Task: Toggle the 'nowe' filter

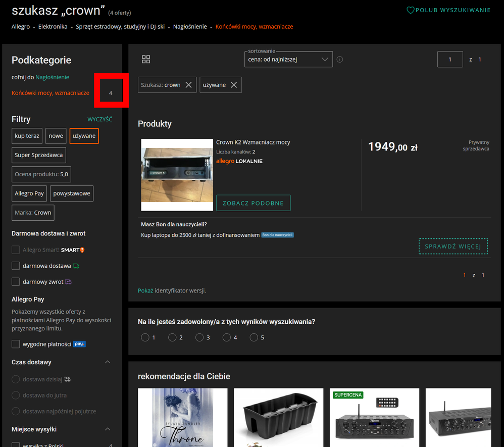Action: coord(56,136)
